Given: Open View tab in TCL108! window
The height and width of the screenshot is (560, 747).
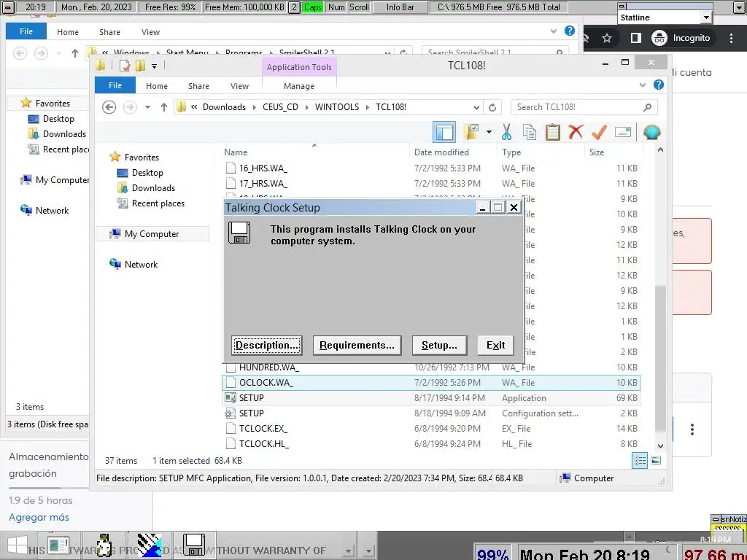Looking at the screenshot, I should tap(239, 86).
